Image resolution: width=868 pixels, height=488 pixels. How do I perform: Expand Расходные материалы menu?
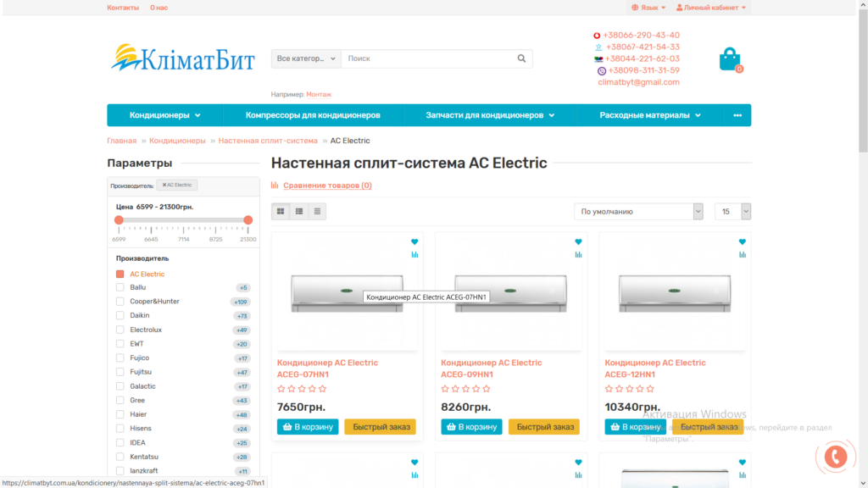pos(650,115)
